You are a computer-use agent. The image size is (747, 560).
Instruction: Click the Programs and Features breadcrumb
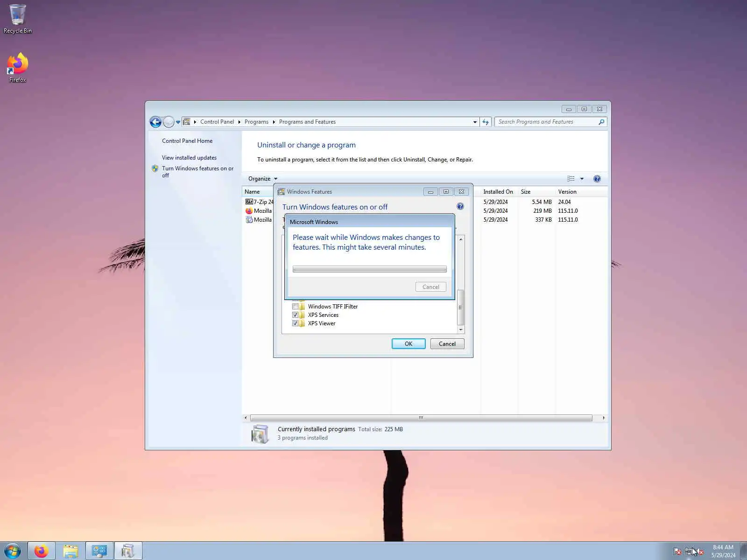(x=307, y=122)
